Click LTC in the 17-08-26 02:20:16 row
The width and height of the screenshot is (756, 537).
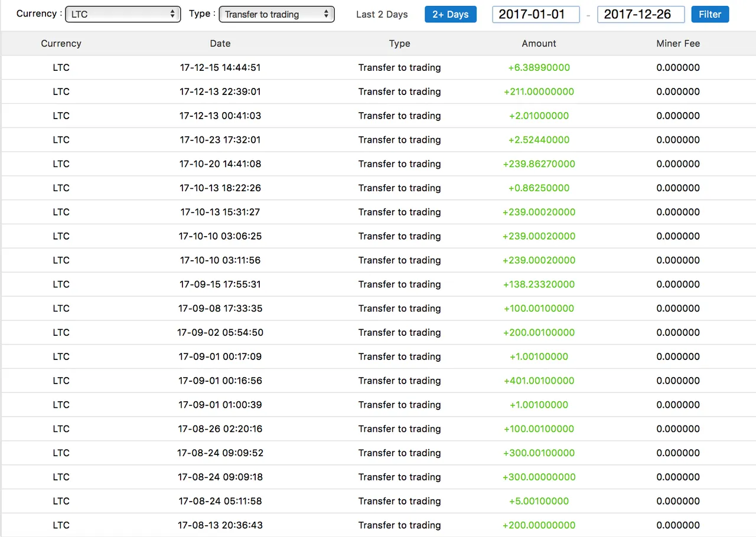pyautogui.click(x=61, y=429)
